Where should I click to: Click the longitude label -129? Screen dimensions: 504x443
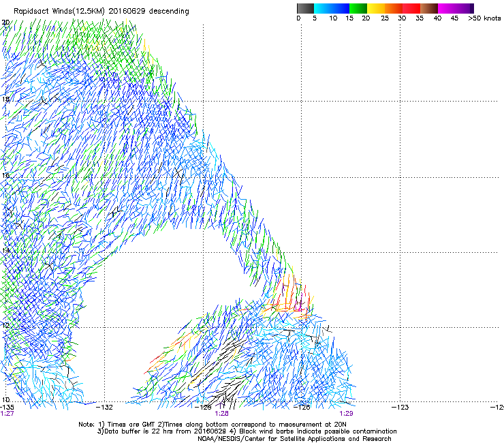[203, 408]
